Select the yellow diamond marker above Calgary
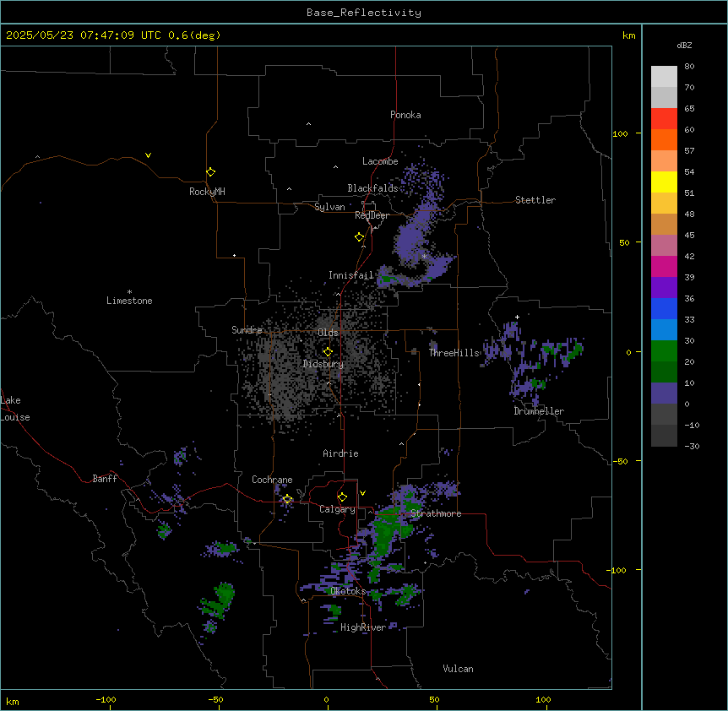Screen dimensions: 728x711 pyautogui.click(x=342, y=497)
